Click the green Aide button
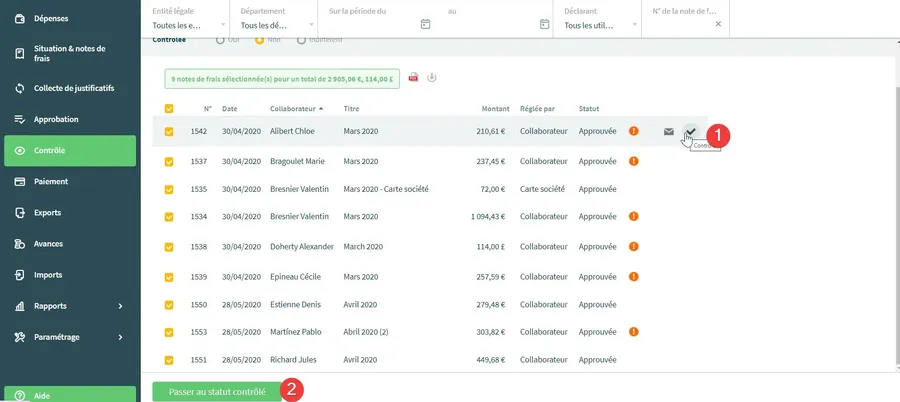The height and width of the screenshot is (402, 900). [69, 394]
